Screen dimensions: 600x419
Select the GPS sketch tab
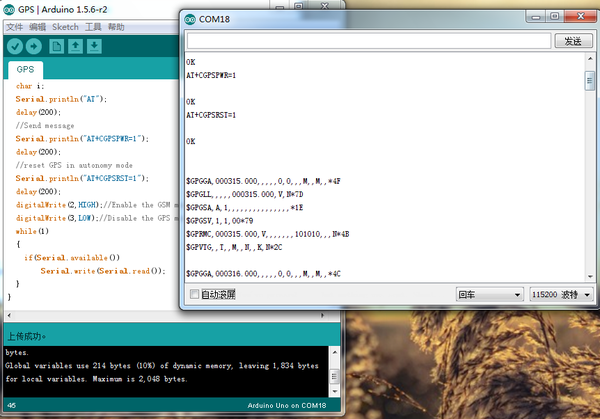point(25,70)
